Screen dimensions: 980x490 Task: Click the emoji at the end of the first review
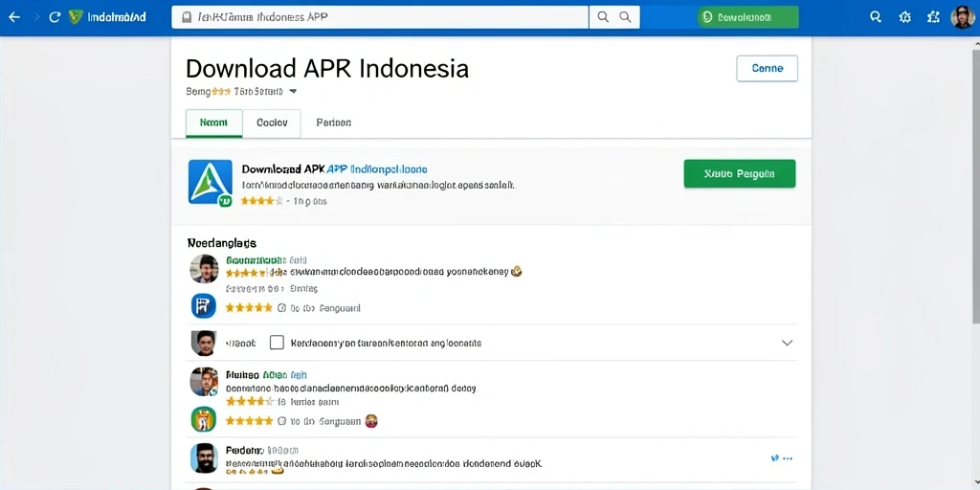pos(516,272)
